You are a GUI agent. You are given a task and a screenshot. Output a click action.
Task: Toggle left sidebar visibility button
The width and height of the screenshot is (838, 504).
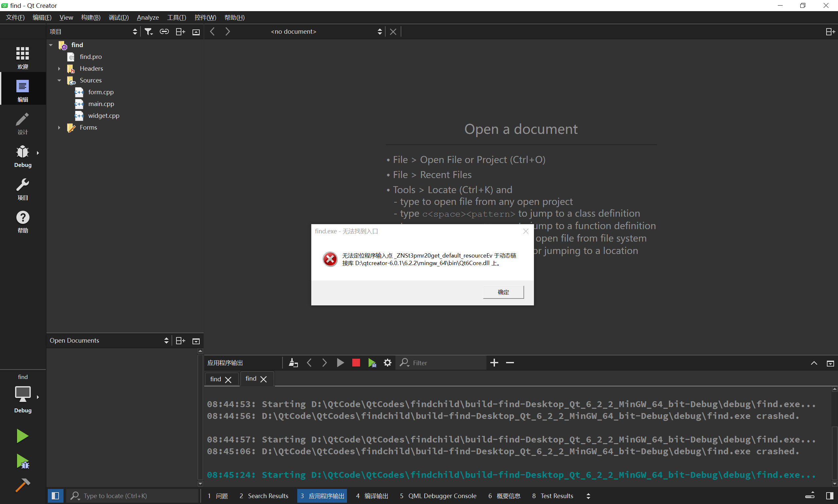(55, 496)
